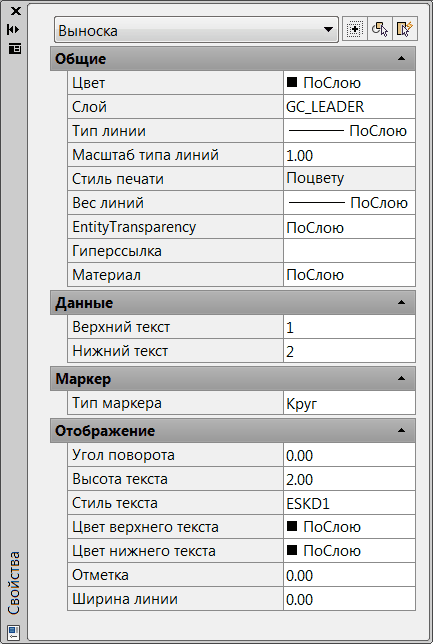The width and height of the screenshot is (433, 644).
Task: Open the Выноска object type dropdown
Action: [x=196, y=30]
